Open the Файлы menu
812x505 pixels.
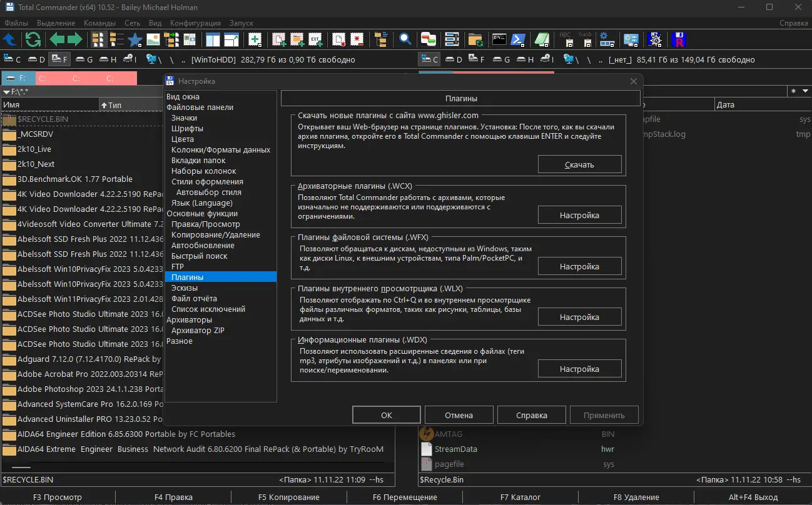pos(16,23)
